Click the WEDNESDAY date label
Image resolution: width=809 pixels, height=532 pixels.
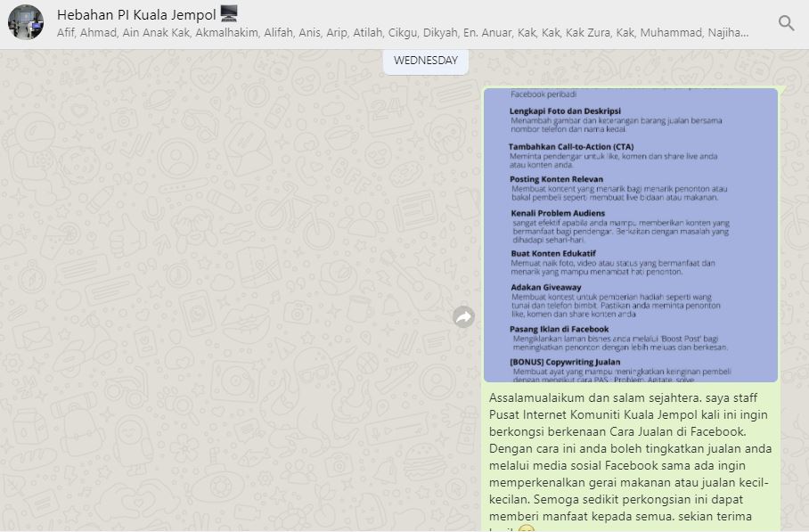425,61
